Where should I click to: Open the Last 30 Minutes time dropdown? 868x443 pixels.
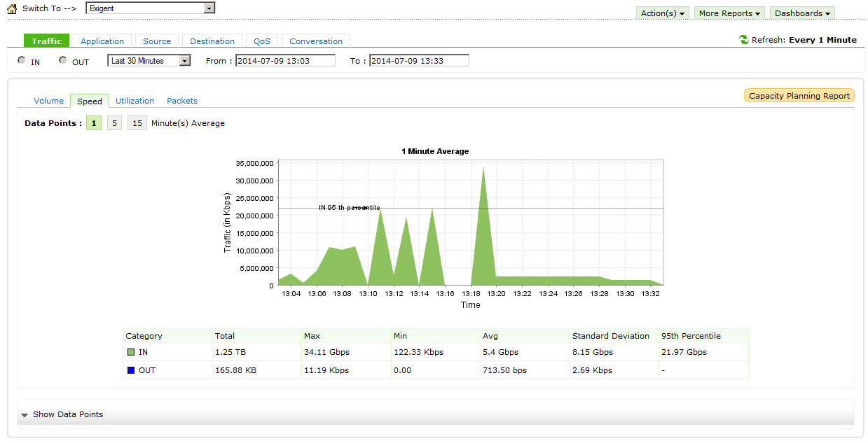click(x=184, y=61)
